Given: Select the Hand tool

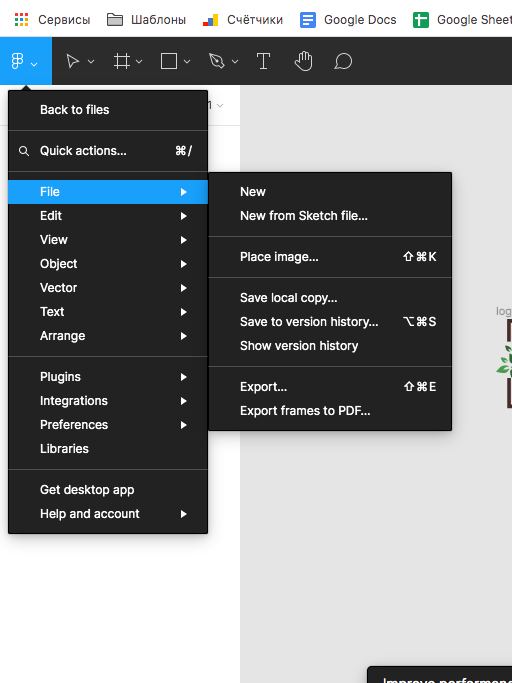Looking at the screenshot, I should click(303, 61).
